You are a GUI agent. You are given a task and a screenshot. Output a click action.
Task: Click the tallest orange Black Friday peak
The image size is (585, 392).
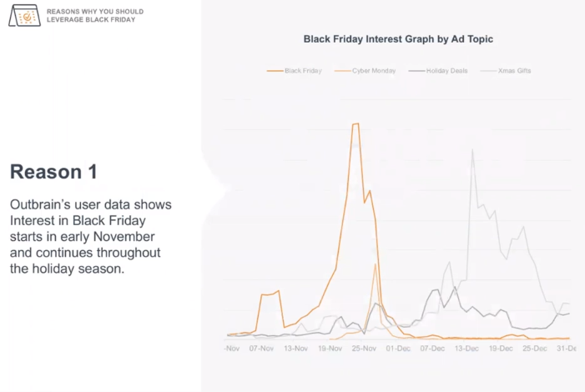(x=356, y=124)
